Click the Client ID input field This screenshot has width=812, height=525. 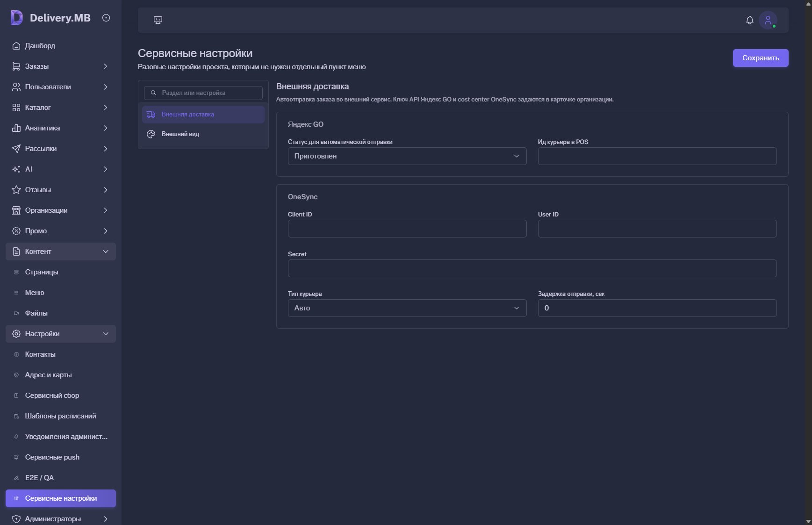407,229
